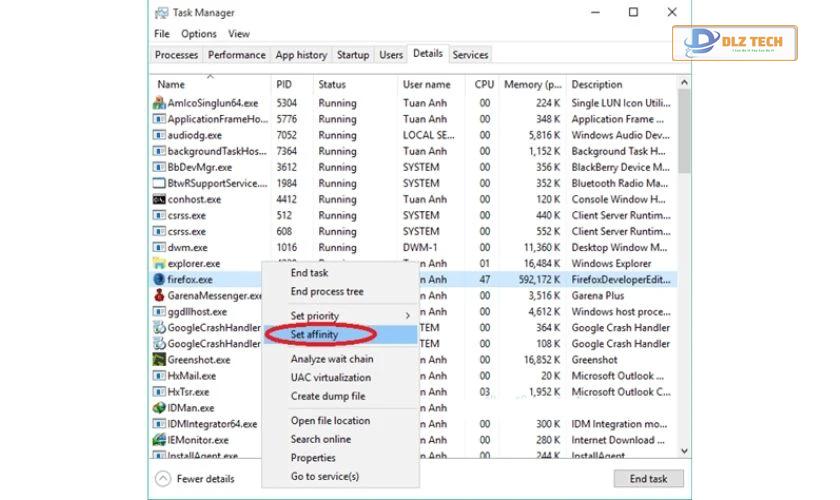The image size is (840, 500).
Task: Click the ApplicationFrameHost process icon
Action: 159,118
